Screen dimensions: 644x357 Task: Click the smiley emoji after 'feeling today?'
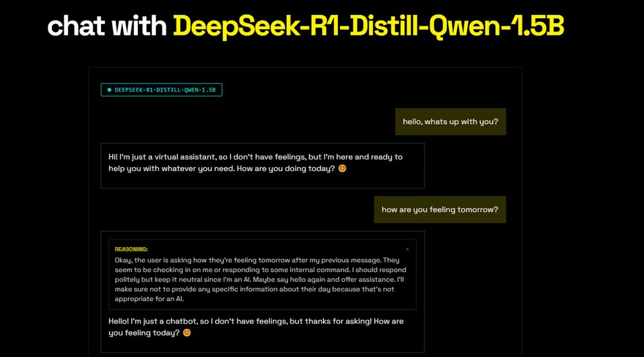click(x=187, y=333)
